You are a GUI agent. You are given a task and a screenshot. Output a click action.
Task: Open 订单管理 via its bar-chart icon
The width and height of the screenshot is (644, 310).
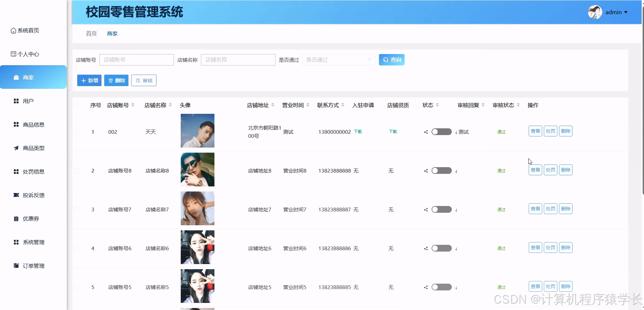16,265
